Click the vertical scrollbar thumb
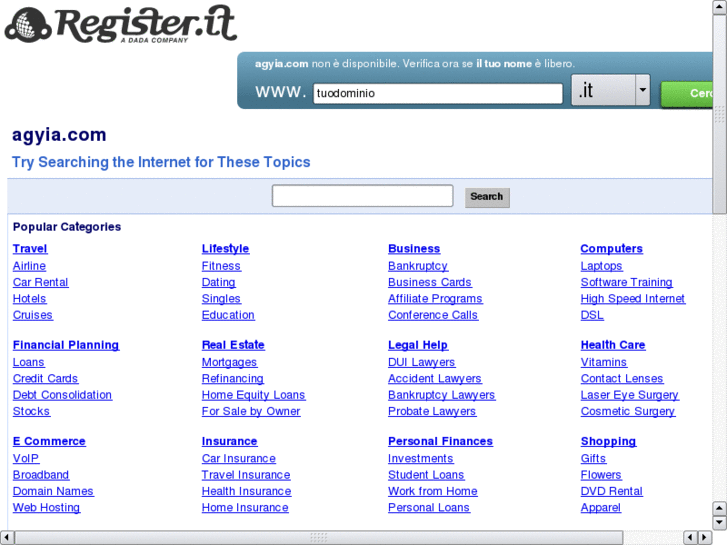The width and height of the screenshot is (727, 545). click(719, 114)
